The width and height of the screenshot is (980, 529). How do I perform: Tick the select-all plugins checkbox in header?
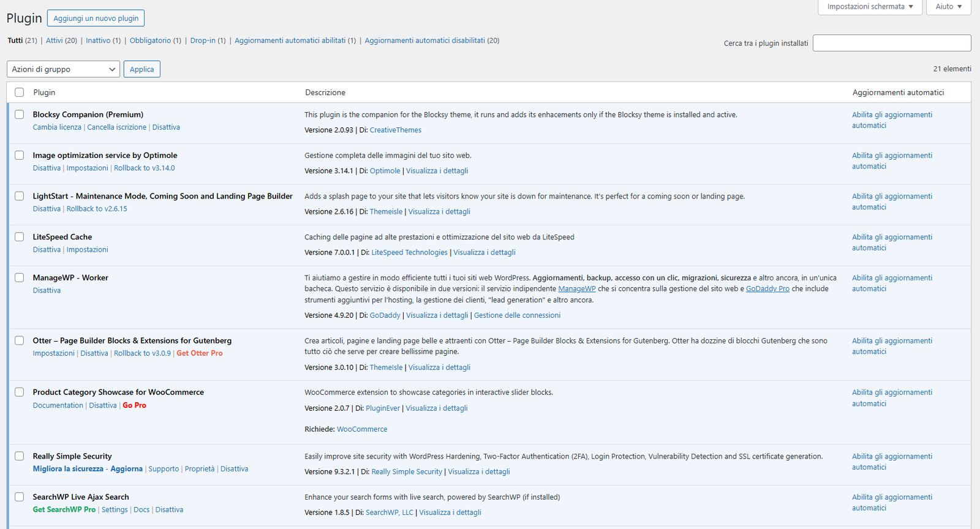[x=20, y=92]
